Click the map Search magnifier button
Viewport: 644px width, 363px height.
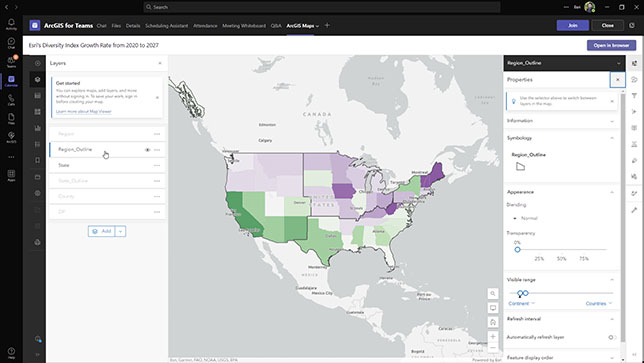tap(493, 294)
